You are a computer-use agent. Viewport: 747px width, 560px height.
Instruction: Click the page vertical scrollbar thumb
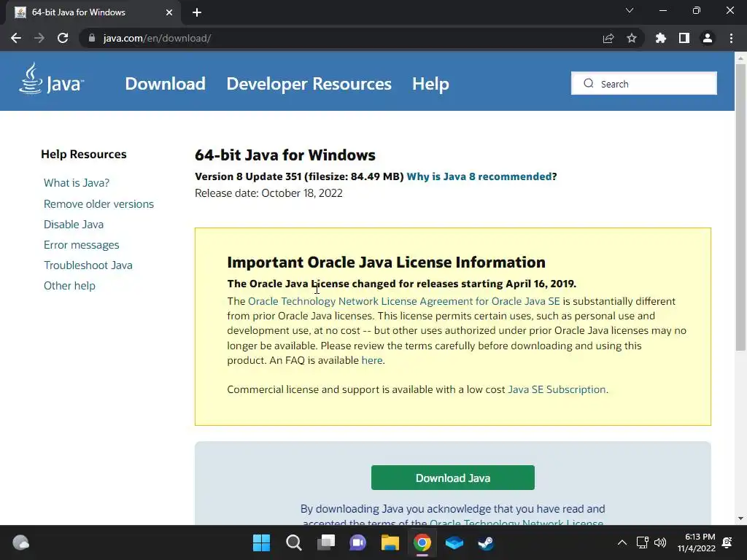740,207
